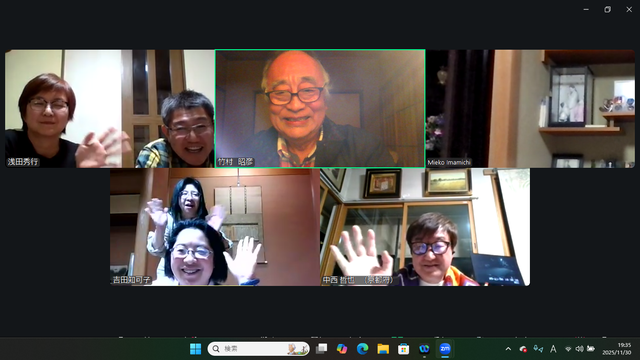The image size is (640, 360).
Task: Open the volume control in the tray
Action: [x=579, y=349]
